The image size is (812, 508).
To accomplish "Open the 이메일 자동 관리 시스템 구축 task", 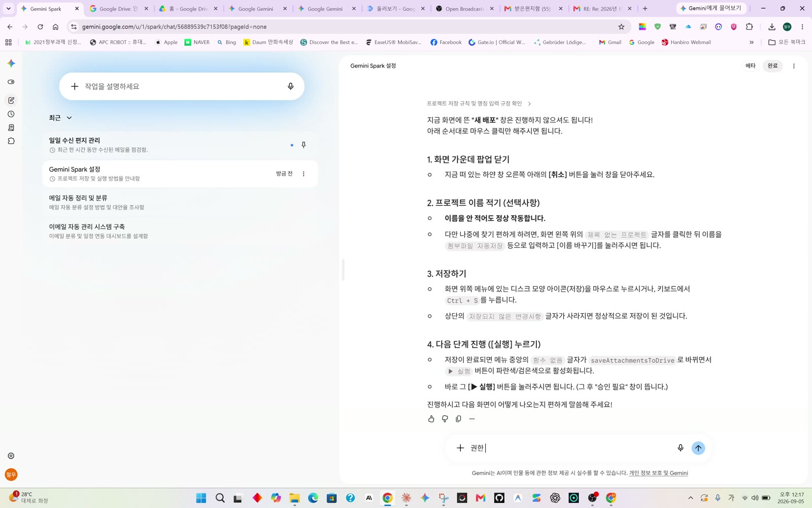I will [180, 231].
